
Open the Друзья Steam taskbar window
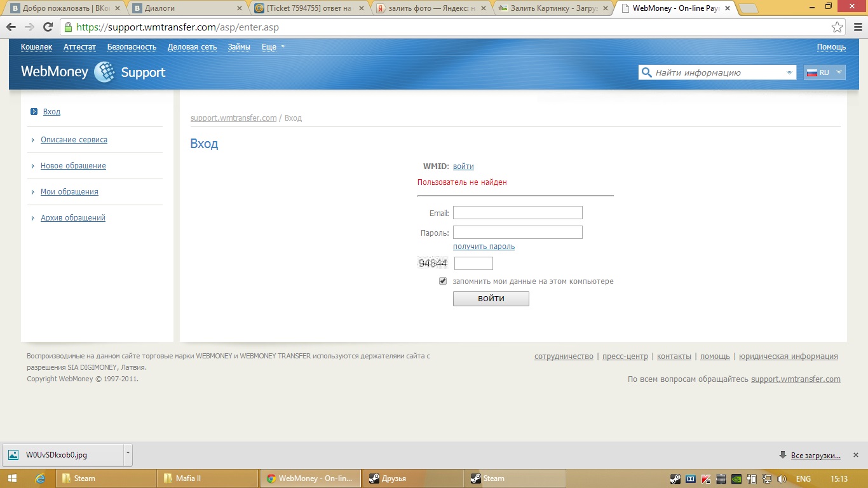[x=413, y=478]
